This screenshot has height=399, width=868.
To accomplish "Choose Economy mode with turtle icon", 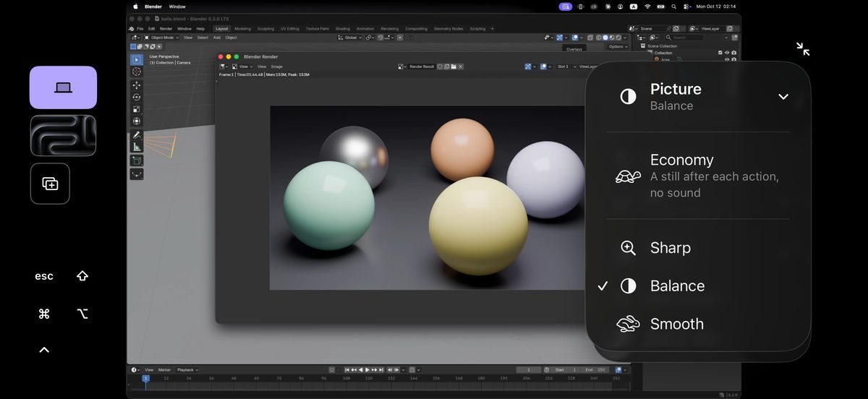I will [x=698, y=176].
